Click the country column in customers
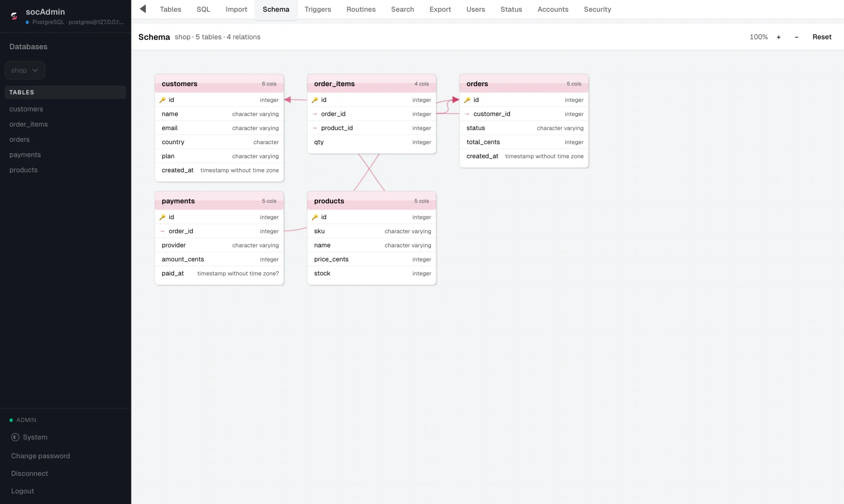 click(219, 142)
